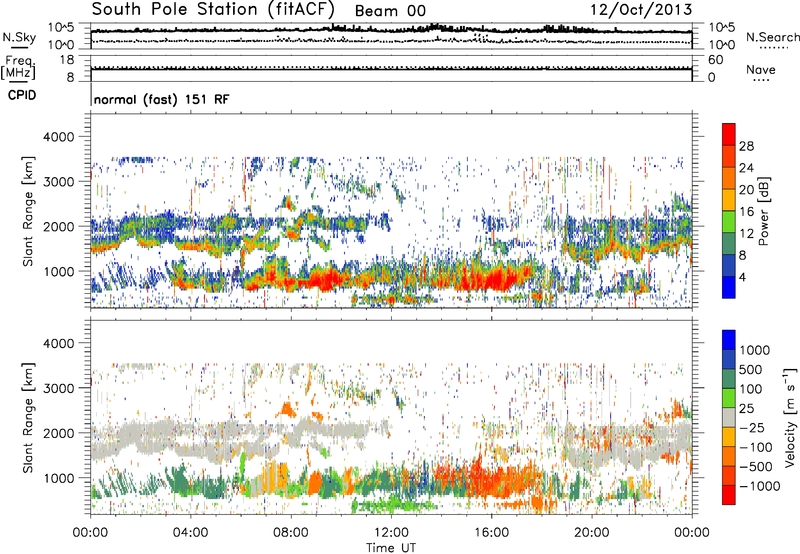Image resolution: width=800 pixels, height=554 pixels.
Task: Click the "N.Sky" legend label
Action: point(19,37)
